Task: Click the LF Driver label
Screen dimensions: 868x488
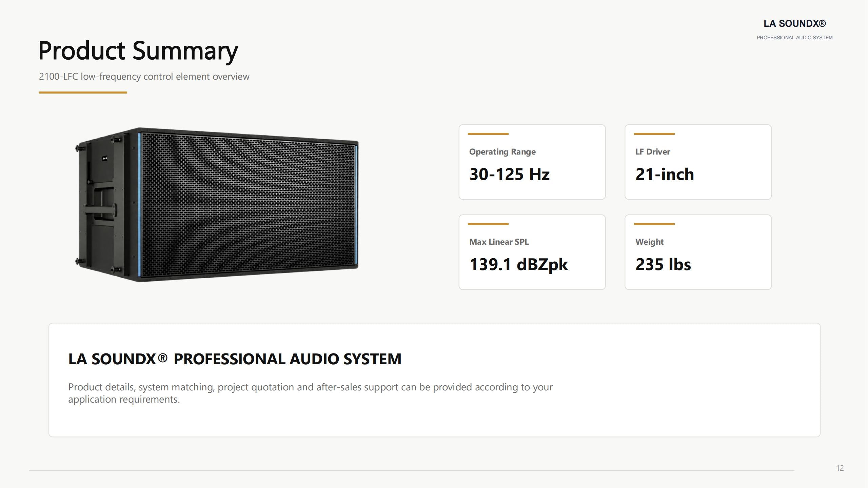Action: tap(652, 152)
